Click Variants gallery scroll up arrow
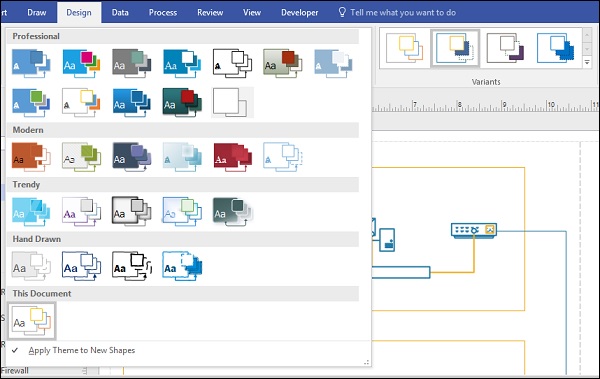600x379 pixels. 587,36
